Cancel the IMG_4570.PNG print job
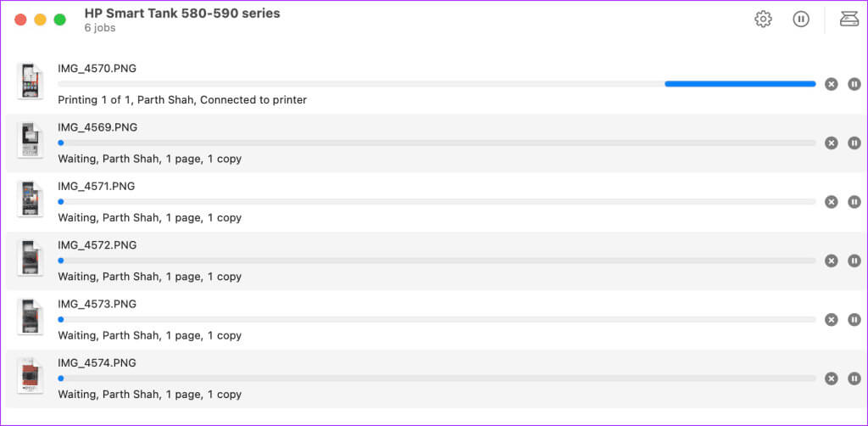 [x=831, y=84]
